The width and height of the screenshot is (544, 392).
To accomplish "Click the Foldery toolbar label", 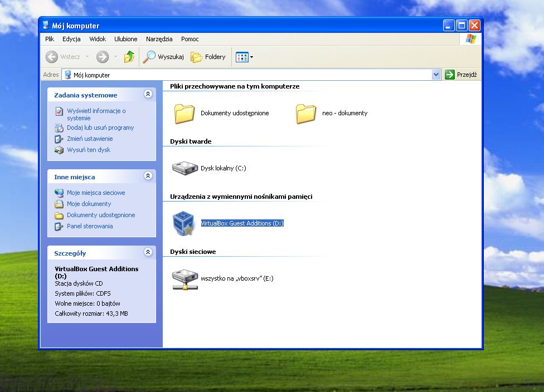I will [x=215, y=57].
